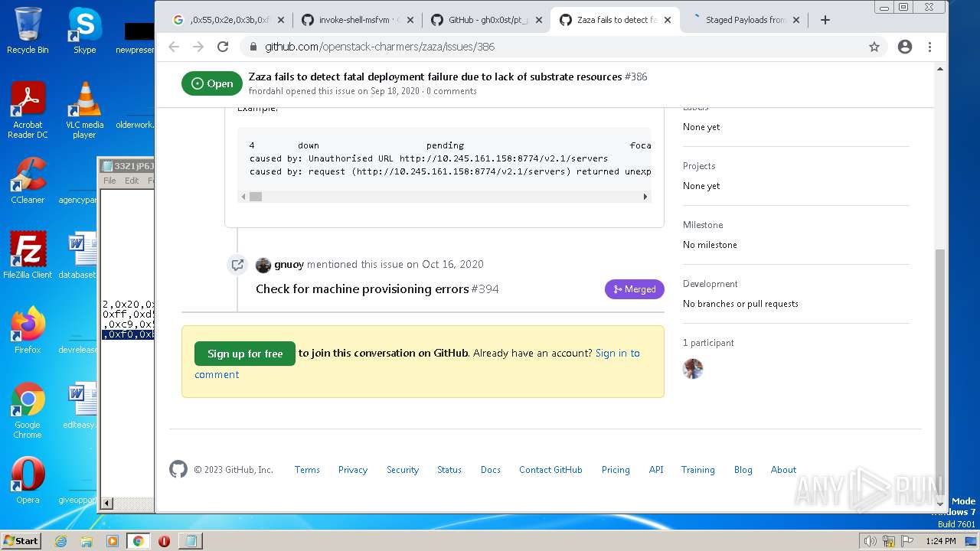This screenshot has height=551, width=980.
Task: Click the media player taskbar icon
Action: pyautogui.click(x=113, y=541)
